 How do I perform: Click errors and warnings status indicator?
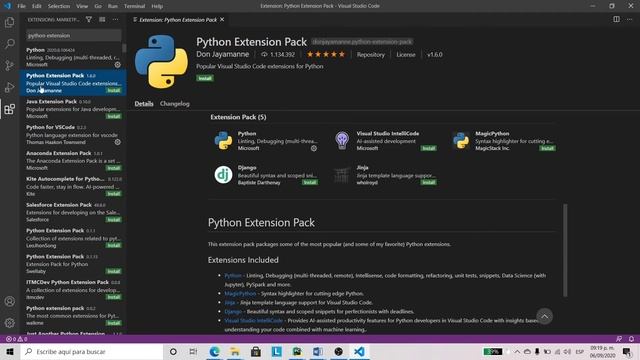tap(16, 339)
